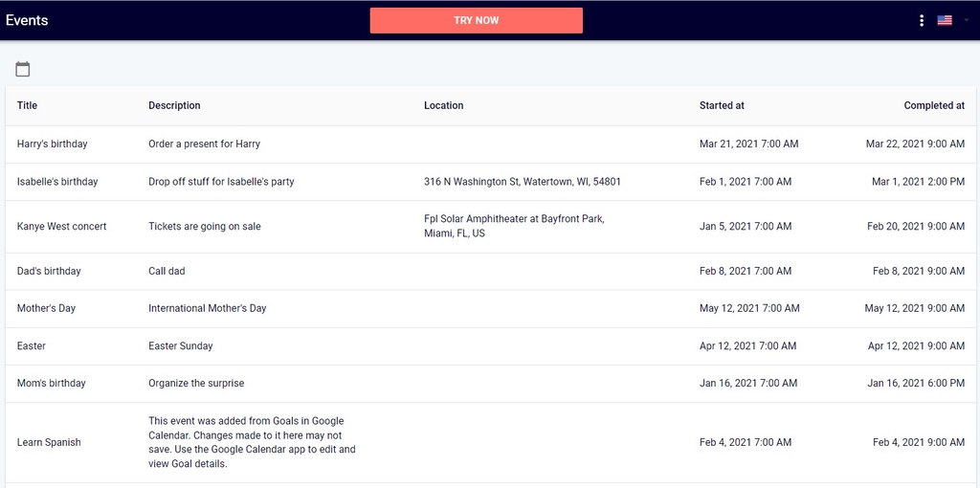The height and width of the screenshot is (488, 980).
Task: Click the TRY NOW button
Action: (477, 21)
